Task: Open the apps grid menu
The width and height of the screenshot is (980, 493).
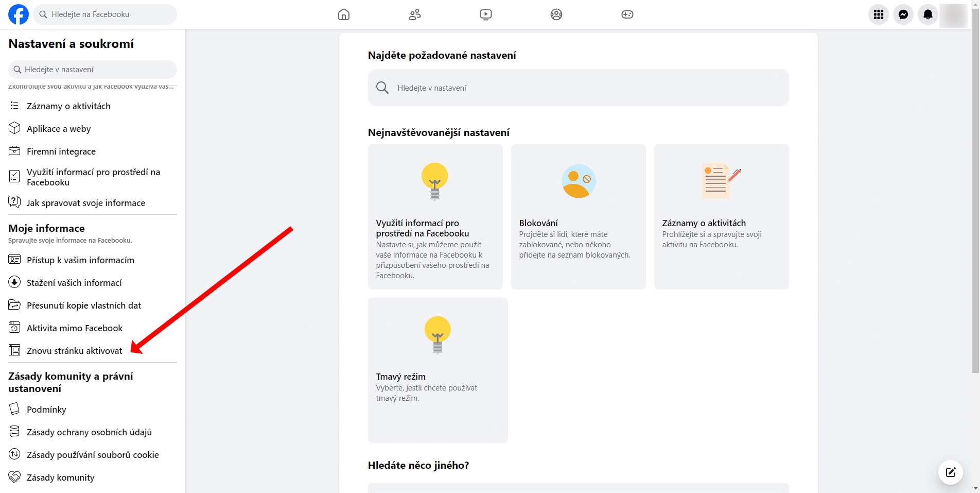Action: coord(879,14)
